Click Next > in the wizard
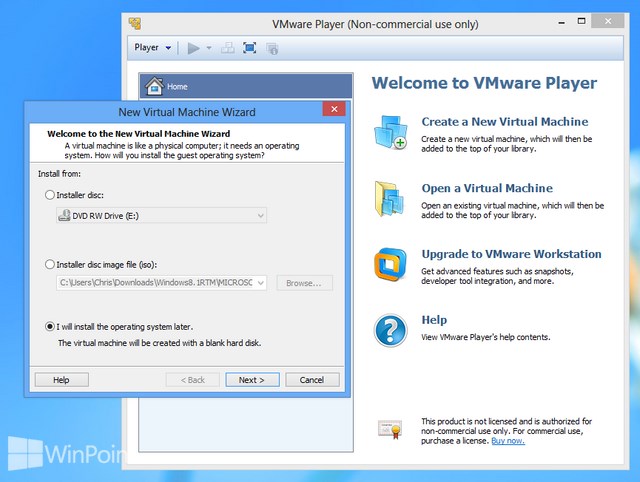 tap(252, 380)
